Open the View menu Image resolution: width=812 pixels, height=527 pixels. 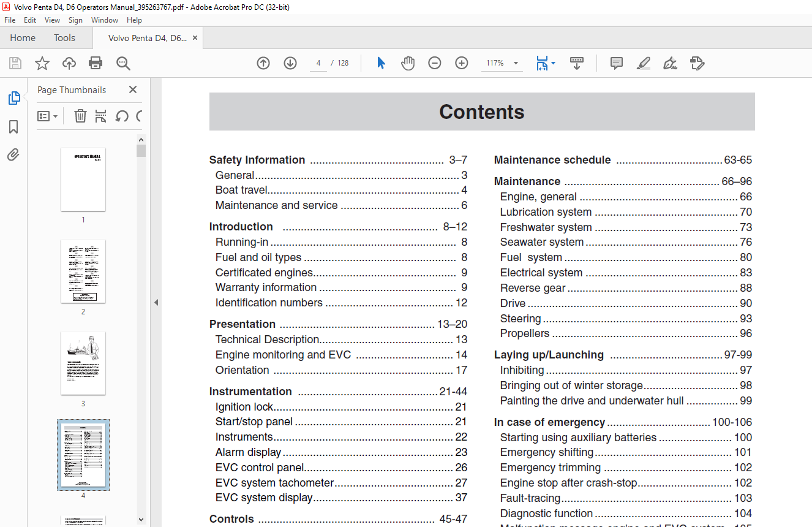[x=53, y=20]
